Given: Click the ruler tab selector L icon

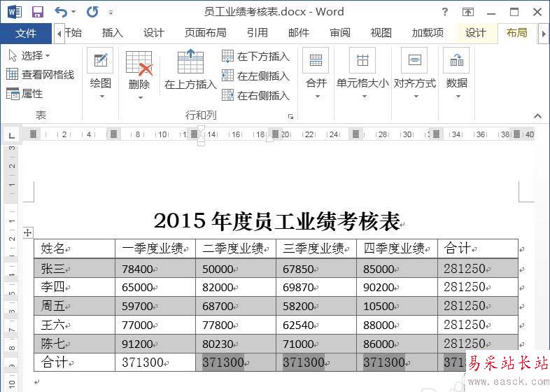Looking at the screenshot, I should click(x=12, y=135).
